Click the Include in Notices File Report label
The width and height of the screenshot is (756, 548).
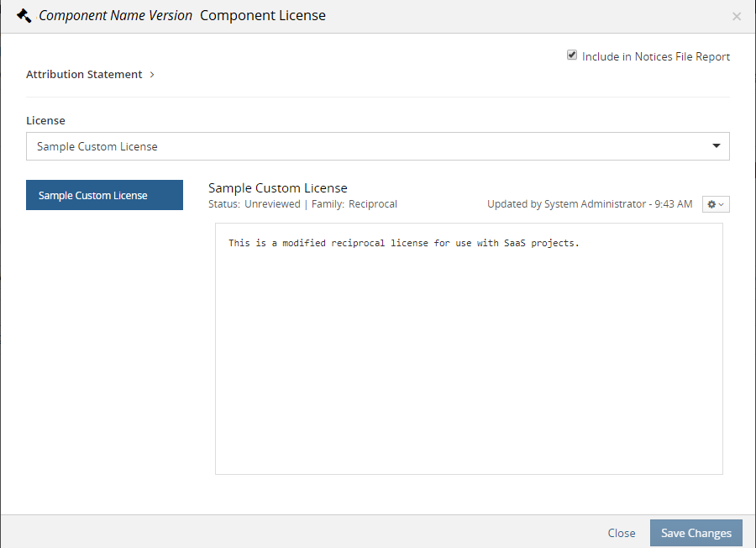tap(655, 57)
